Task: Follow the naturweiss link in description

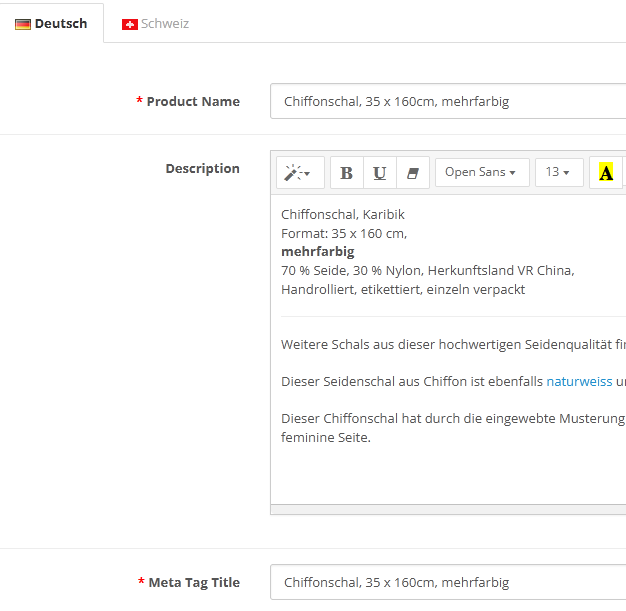Action: [x=579, y=382]
